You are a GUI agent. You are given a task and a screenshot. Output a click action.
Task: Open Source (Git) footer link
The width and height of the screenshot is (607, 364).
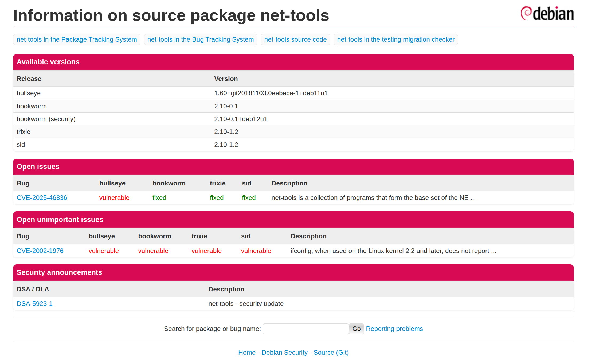(x=331, y=353)
